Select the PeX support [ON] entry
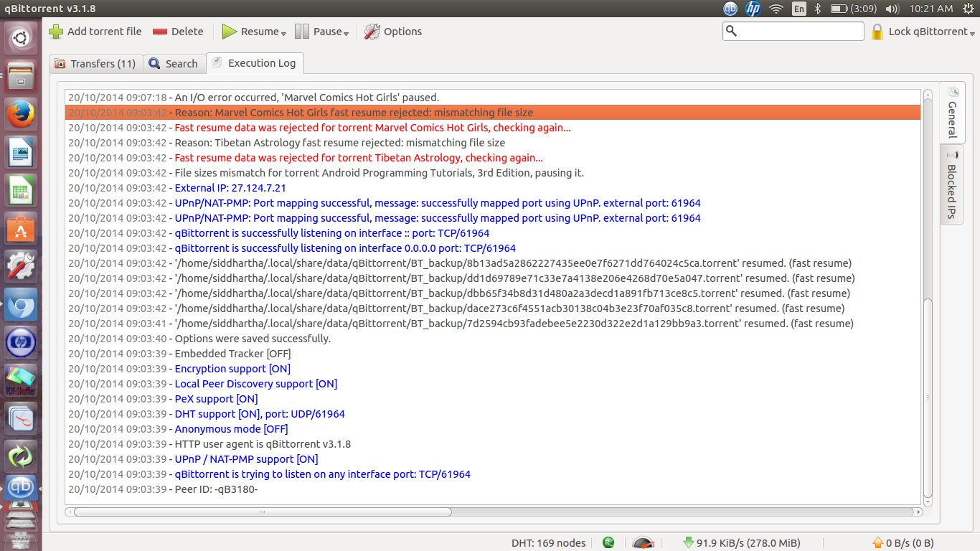This screenshot has height=551, width=980. 493,399
